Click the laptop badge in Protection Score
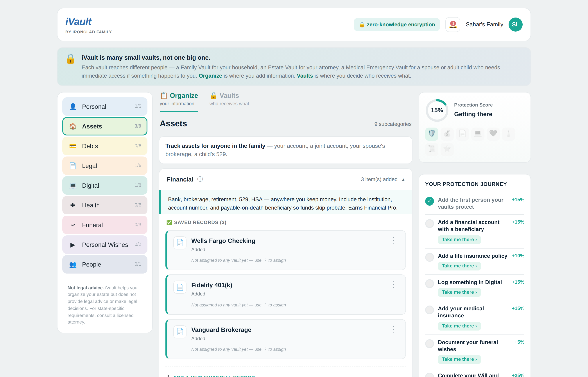588x377 pixels. [x=478, y=134]
